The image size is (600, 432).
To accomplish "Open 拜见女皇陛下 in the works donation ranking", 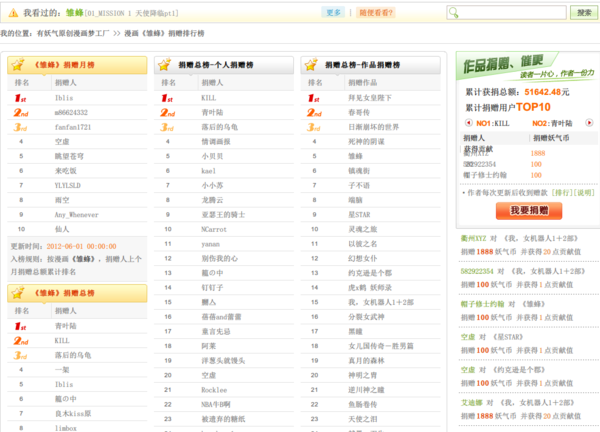I will point(370,98).
